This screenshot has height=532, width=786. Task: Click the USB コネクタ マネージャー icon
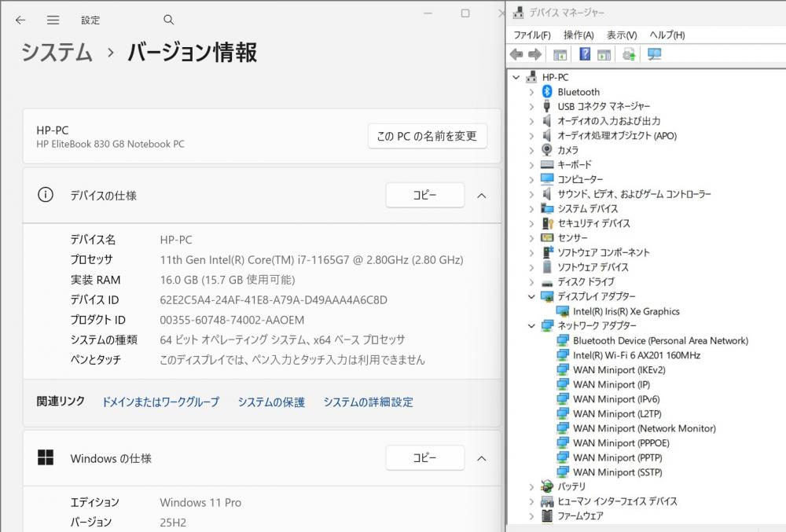[x=547, y=106]
